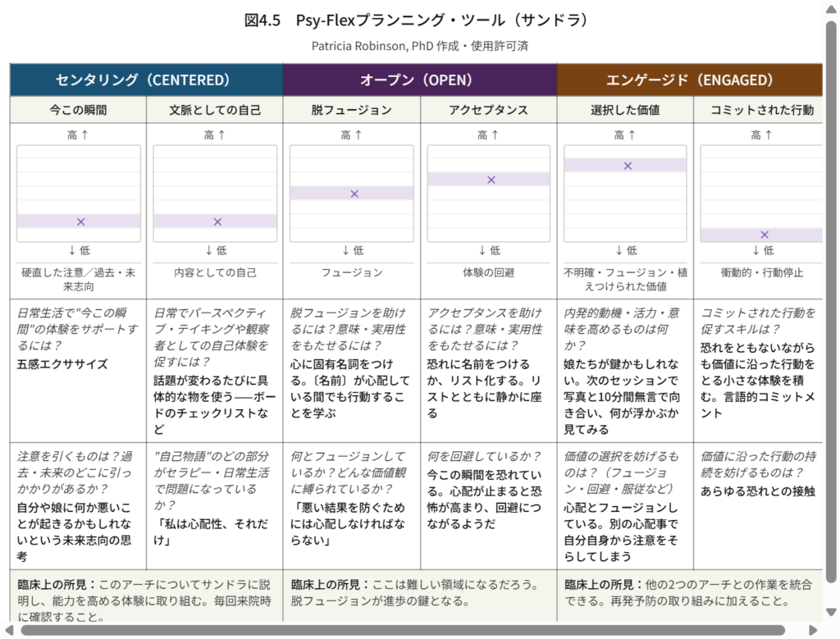Click the あらゆる恐れとの接触 text
Screen dimensions: 840x639
758,491
